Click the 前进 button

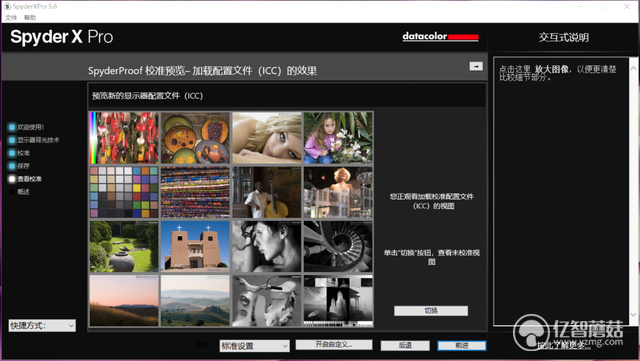[462, 345]
